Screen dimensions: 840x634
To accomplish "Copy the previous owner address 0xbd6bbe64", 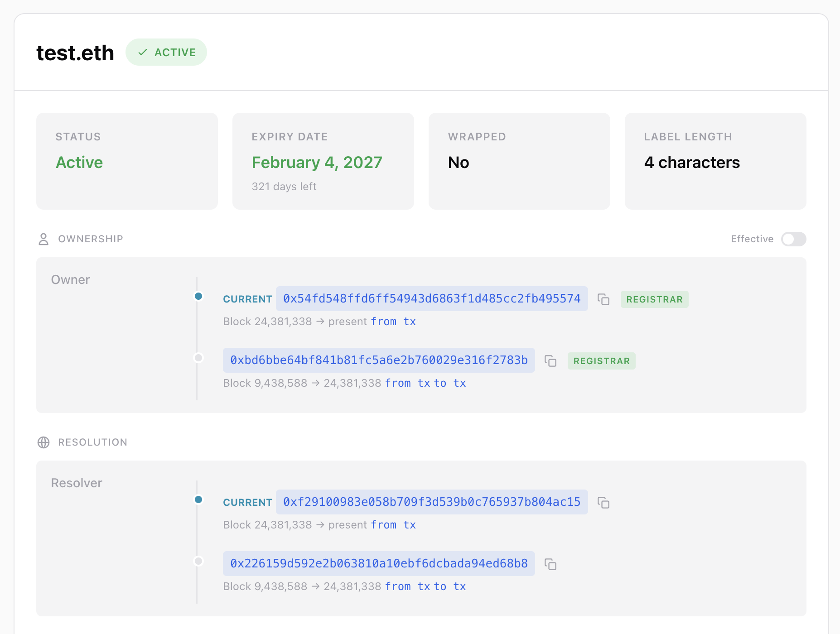I will pos(550,361).
